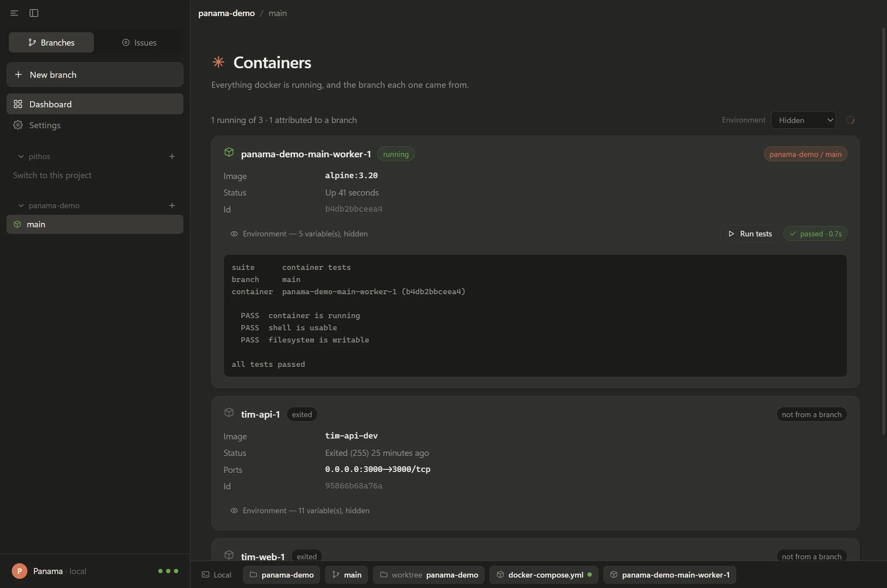Open the docker-compose.yml chip
The image size is (887, 588).
click(x=544, y=575)
